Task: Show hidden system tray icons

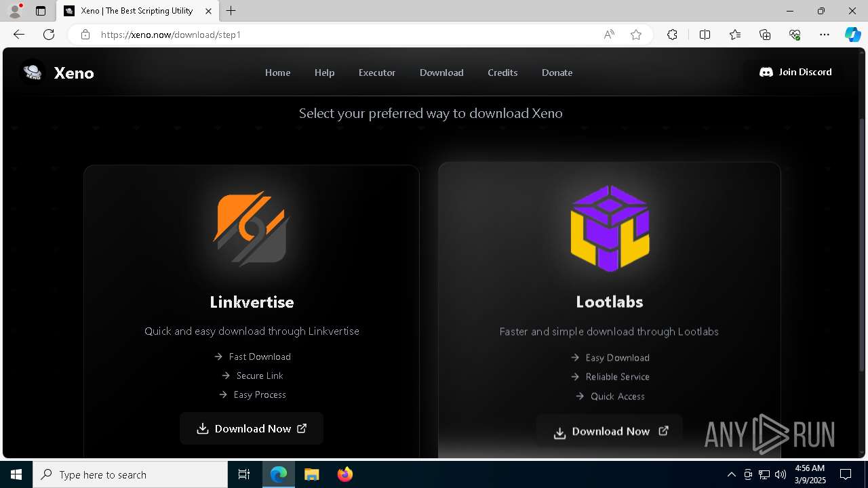Action: pos(731,474)
